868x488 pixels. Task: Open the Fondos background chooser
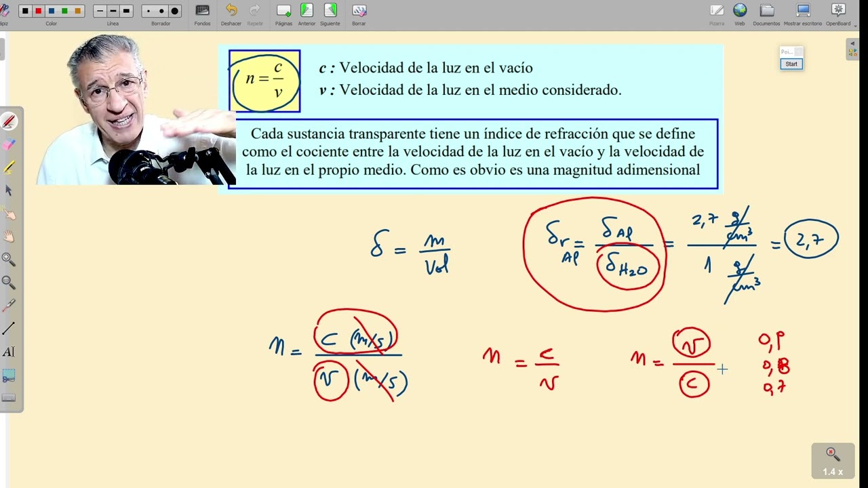tap(202, 14)
